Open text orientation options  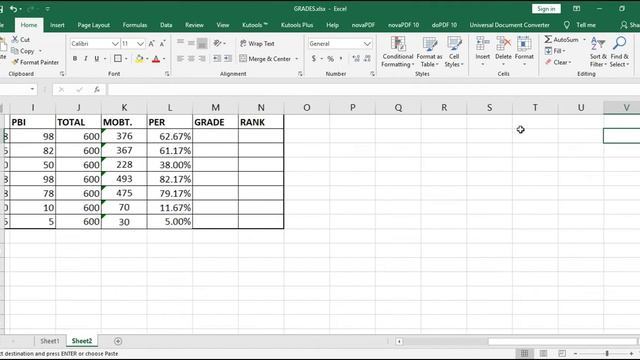tap(218, 43)
